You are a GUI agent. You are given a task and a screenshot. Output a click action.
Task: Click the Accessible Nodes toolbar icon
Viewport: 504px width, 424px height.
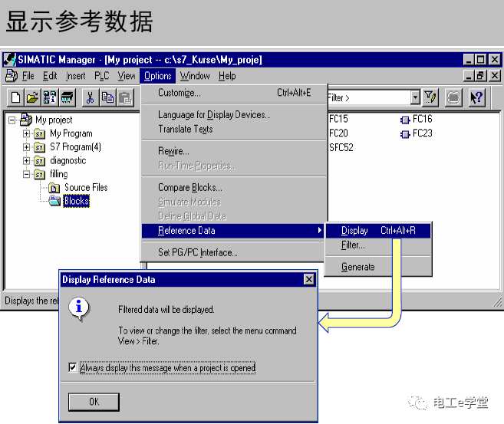tap(49, 97)
